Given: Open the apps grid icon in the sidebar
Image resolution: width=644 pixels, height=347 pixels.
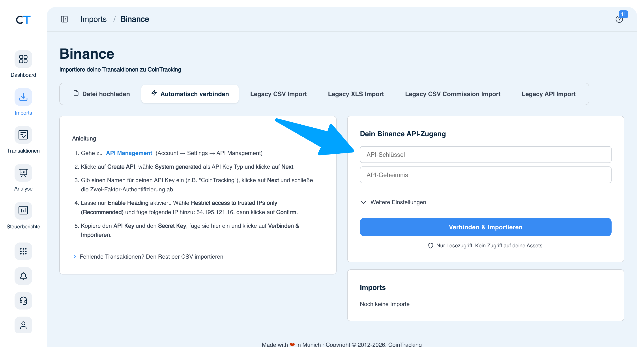Looking at the screenshot, I should [23, 251].
